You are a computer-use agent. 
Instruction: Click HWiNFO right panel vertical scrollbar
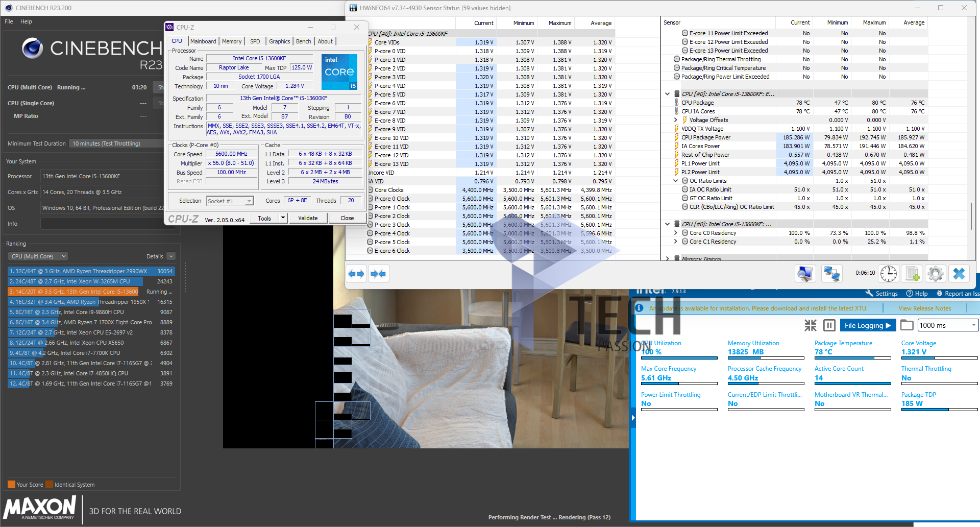click(971, 215)
